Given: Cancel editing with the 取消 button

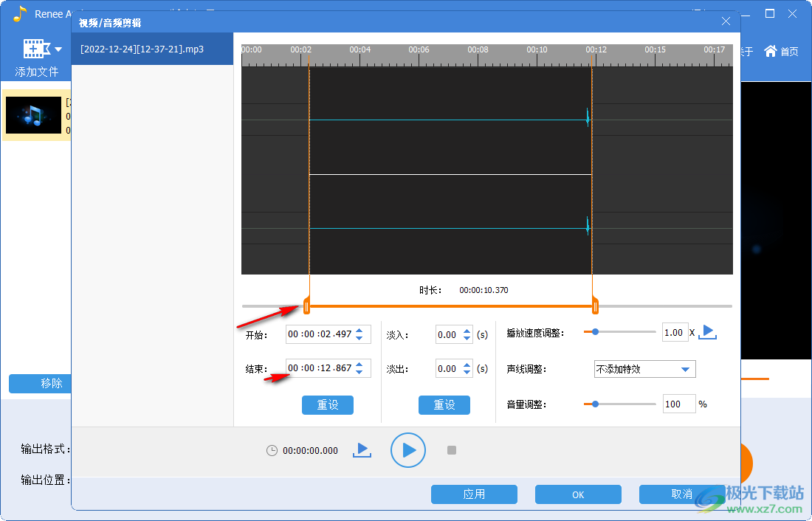Looking at the screenshot, I should click(681, 494).
